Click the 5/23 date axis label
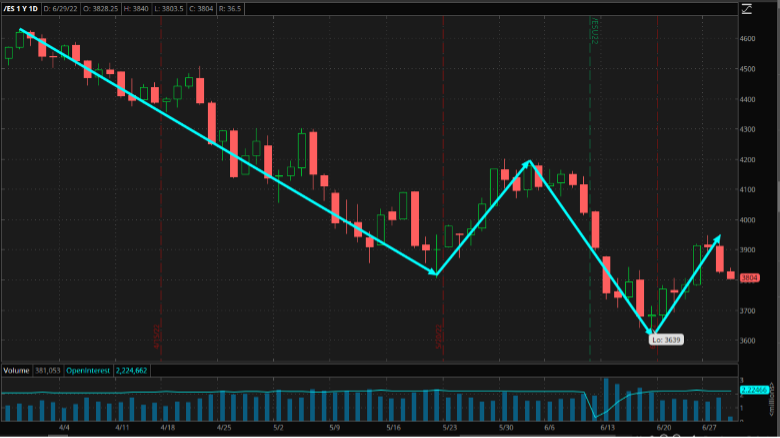This screenshot has width=780, height=438. (450, 428)
